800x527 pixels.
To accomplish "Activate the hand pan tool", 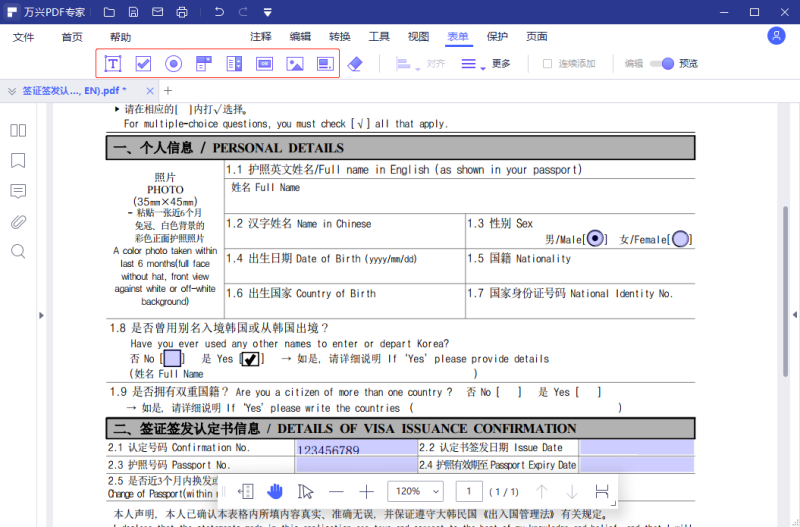I will click(275, 491).
